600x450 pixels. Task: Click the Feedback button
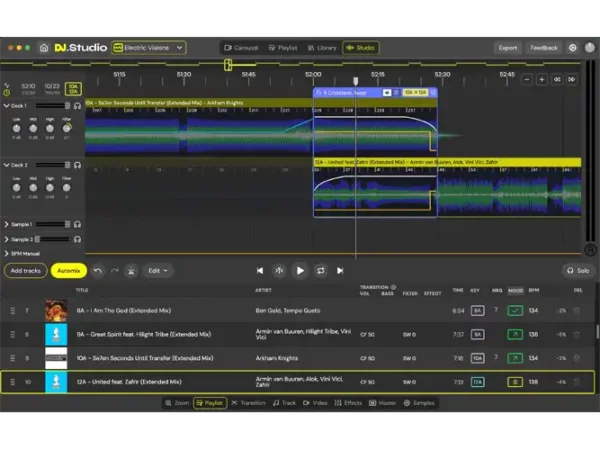544,48
